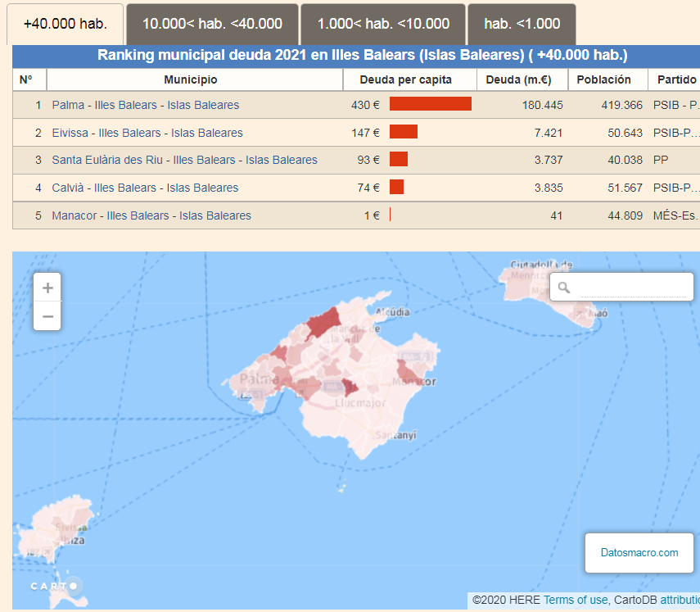Select the hab. <1.000 tab
Viewport: 700px width, 612px height.
pyautogui.click(x=522, y=24)
